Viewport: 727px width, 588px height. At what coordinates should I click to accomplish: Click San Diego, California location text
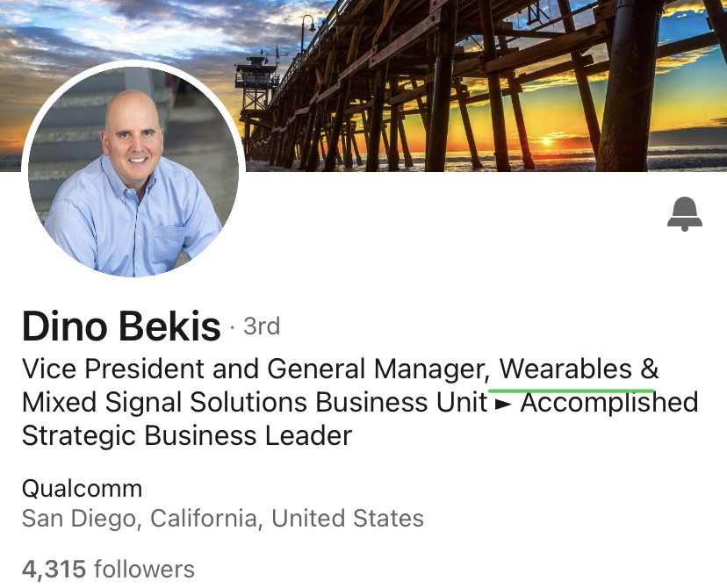(x=140, y=519)
